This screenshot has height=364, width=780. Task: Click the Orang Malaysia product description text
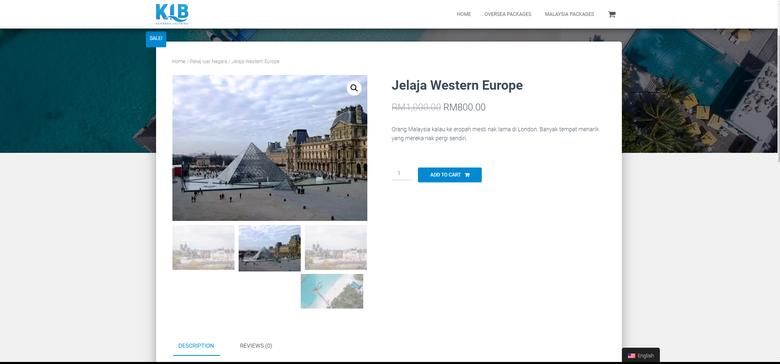point(495,134)
